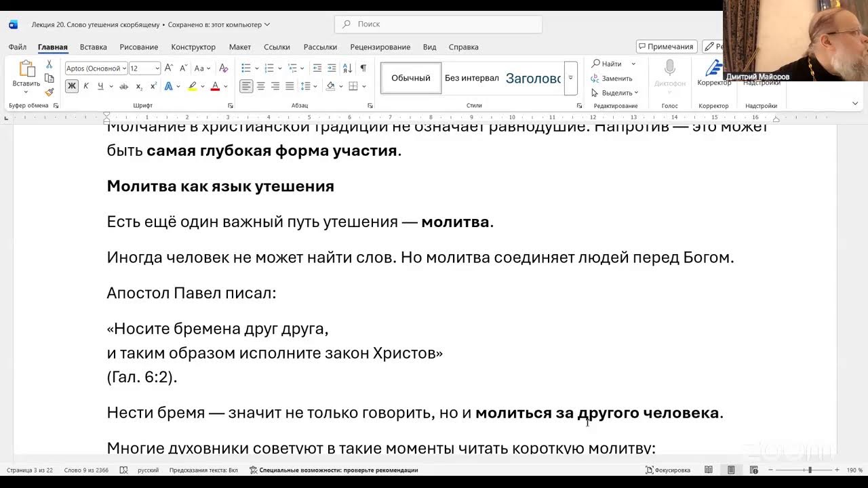The image size is (868, 488).
Task: Expand the multilevel list dropdown
Action: point(302,68)
